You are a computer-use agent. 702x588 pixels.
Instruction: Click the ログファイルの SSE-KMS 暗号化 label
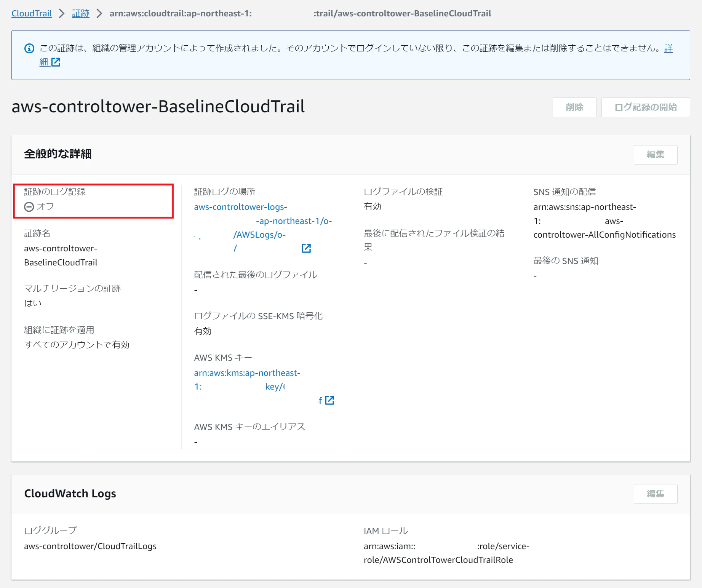click(x=259, y=316)
